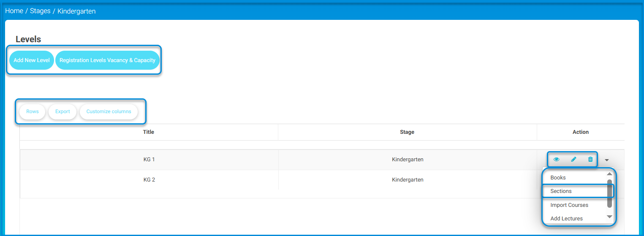This screenshot has height=236, width=644.
Task: Open the Rows selector button
Action: 33,111
